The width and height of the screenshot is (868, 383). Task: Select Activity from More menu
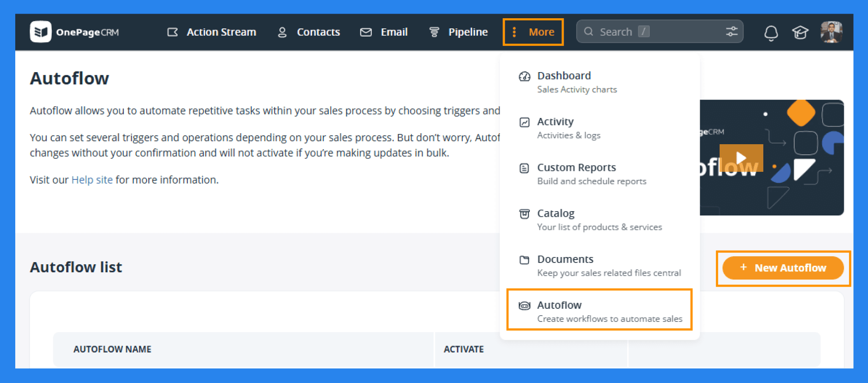[x=600, y=128]
